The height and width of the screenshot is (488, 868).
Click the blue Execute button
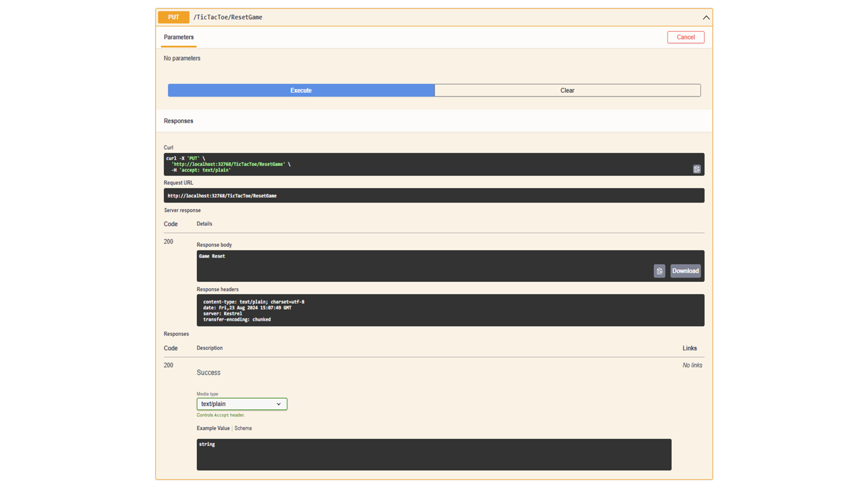pyautogui.click(x=301, y=90)
